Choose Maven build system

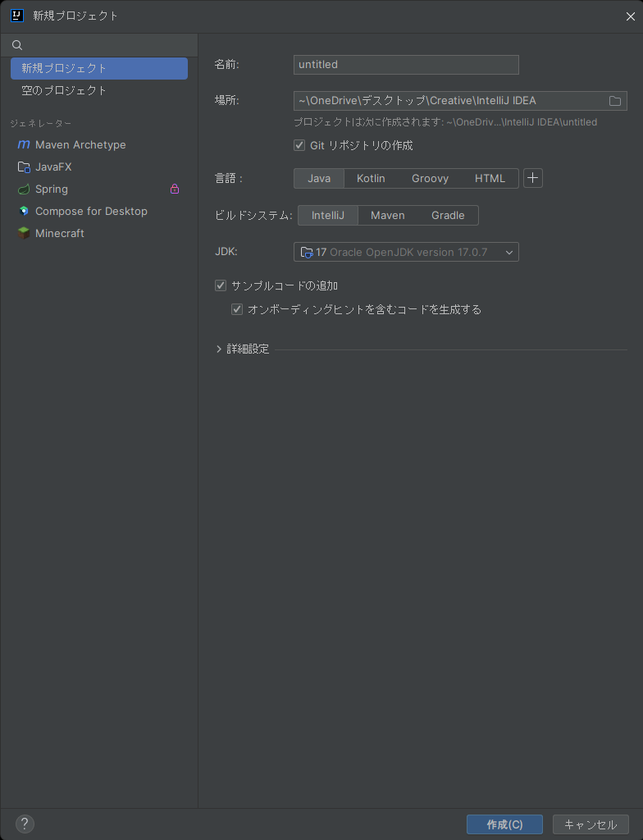tap(387, 216)
